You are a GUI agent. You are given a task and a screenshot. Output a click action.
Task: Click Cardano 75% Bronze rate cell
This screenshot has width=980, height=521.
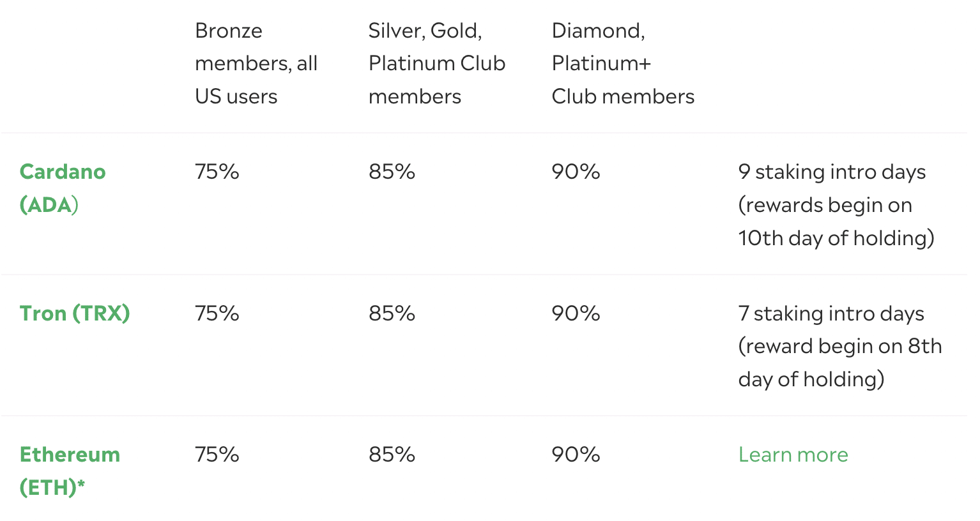pyautogui.click(x=217, y=171)
